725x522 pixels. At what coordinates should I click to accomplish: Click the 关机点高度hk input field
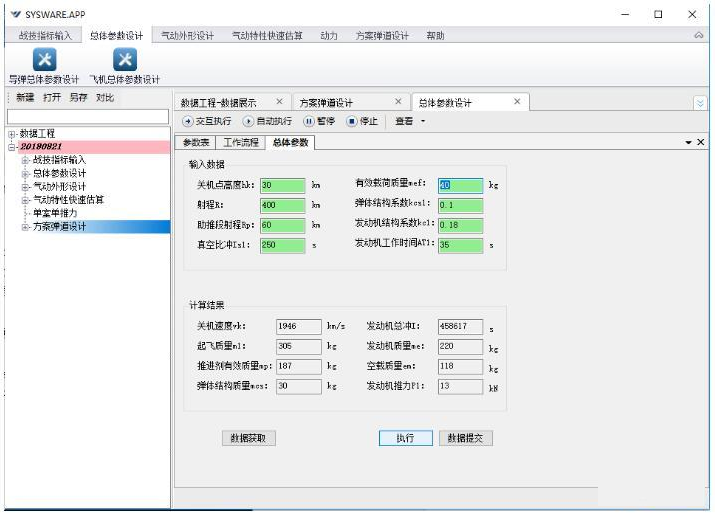click(283, 185)
